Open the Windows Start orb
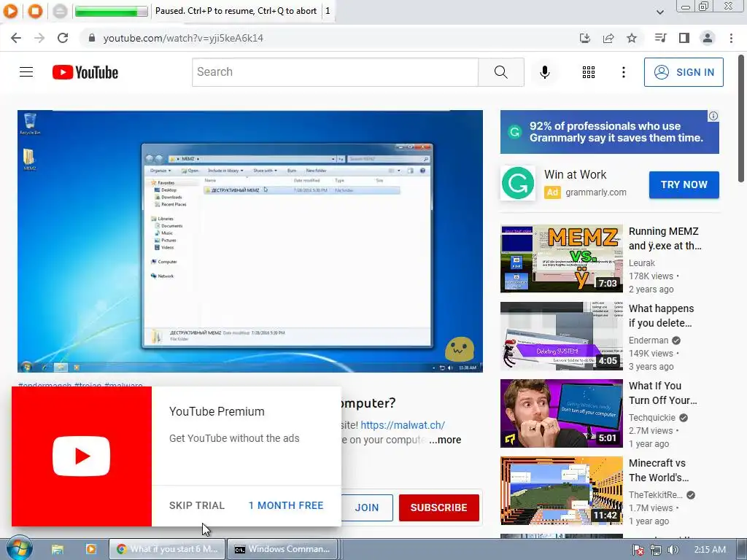 19,549
